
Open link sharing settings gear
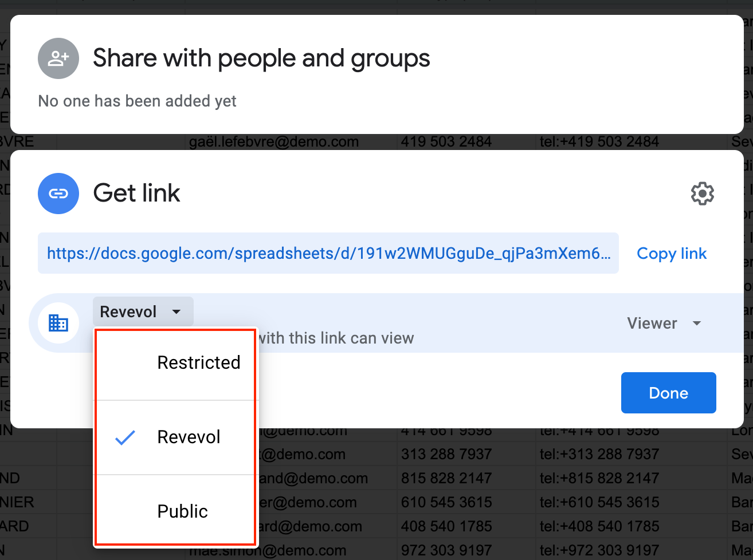tap(703, 194)
